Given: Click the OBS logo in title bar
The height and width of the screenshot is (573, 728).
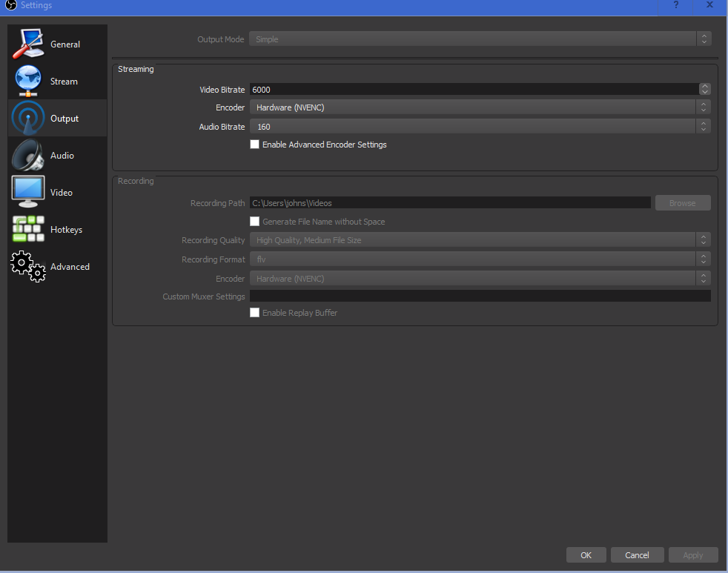Looking at the screenshot, I should pyautogui.click(x=10, y=5).
